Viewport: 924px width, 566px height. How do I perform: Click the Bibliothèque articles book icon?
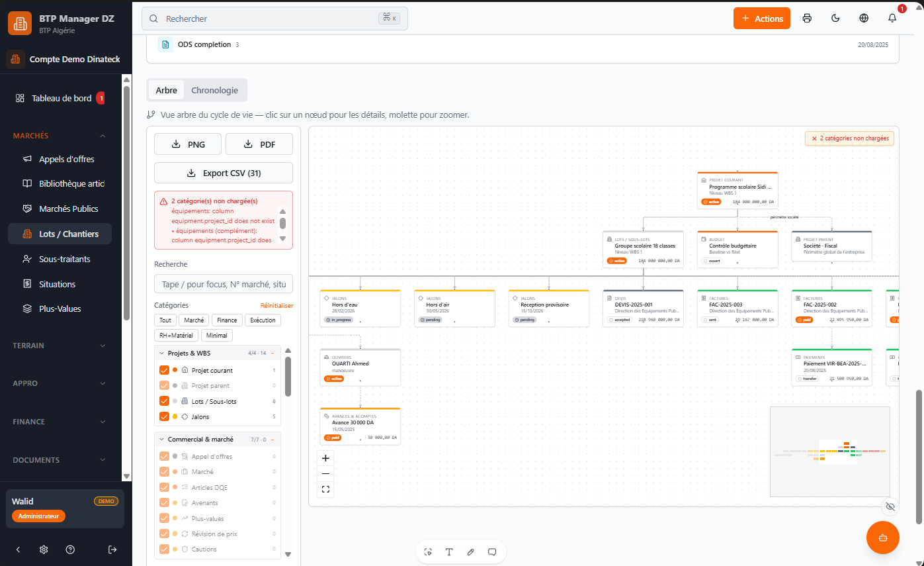click(x=27, y=183)
